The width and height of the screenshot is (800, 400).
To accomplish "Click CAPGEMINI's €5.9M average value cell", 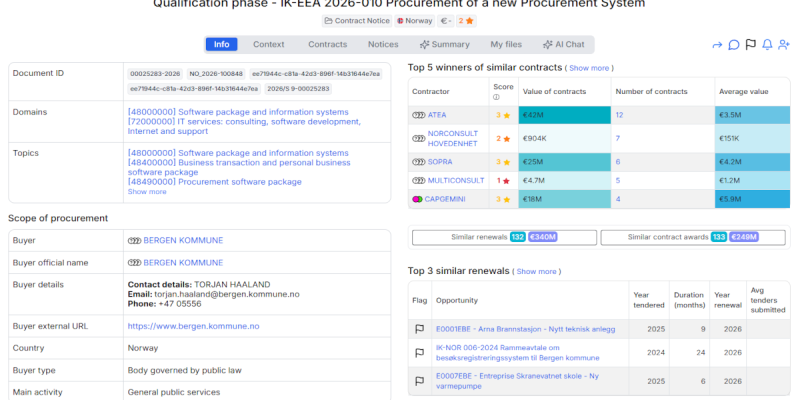I will 752,199.
